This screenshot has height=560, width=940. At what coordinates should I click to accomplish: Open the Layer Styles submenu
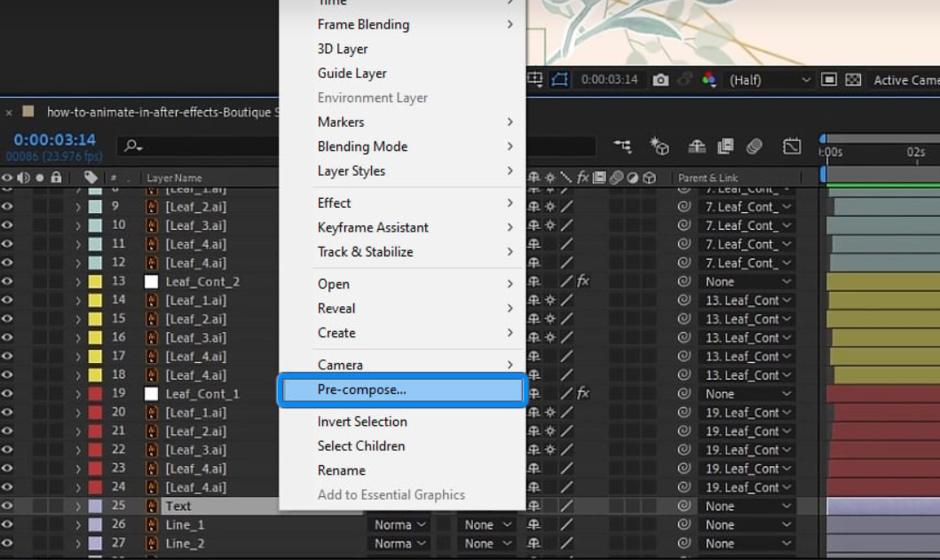pyautogui.click(x=402, y=171)
